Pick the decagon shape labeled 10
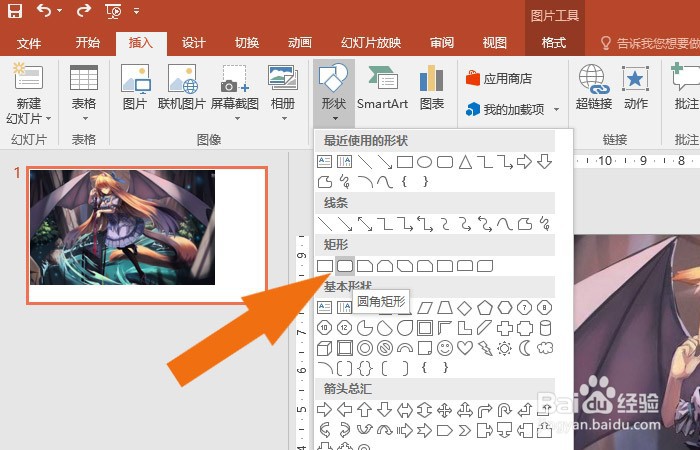This screenshot has height=450, width=700. coord(325,328)
